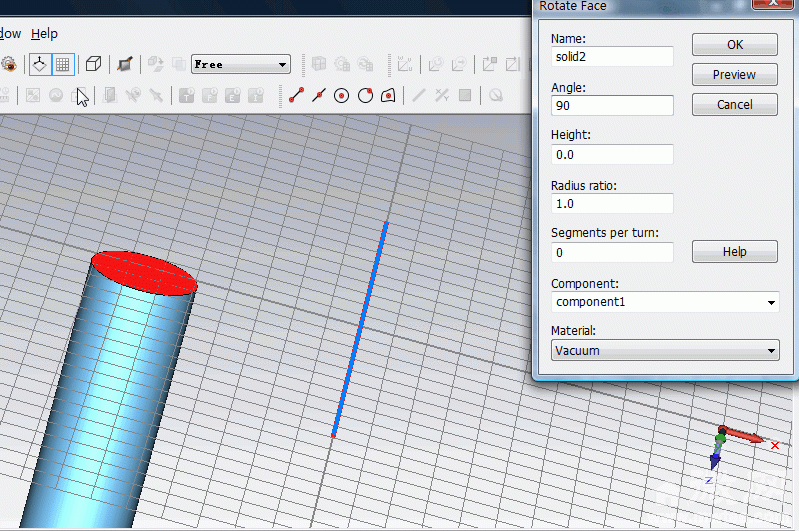Open the Help menu
The height and width of the screenshot is (531, 799).
(x=44, y=34)
